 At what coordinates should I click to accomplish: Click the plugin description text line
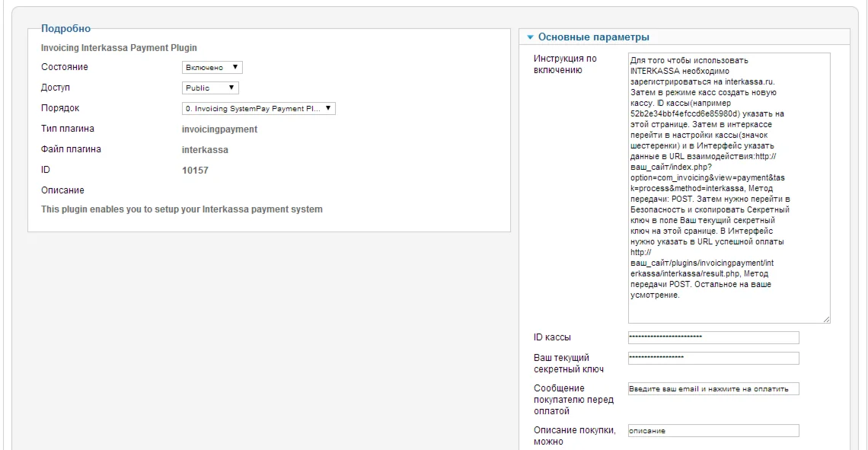pos(181,209)
